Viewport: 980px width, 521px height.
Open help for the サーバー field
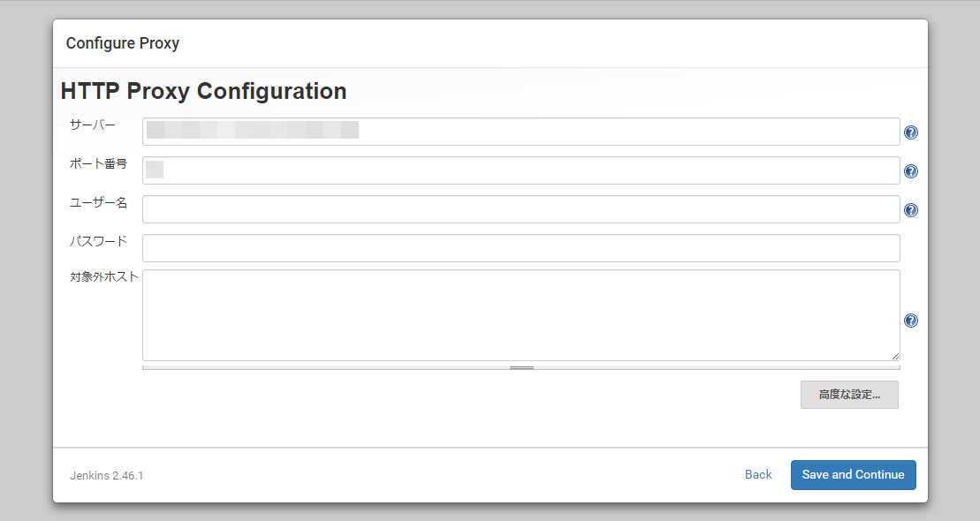(911, 132)
